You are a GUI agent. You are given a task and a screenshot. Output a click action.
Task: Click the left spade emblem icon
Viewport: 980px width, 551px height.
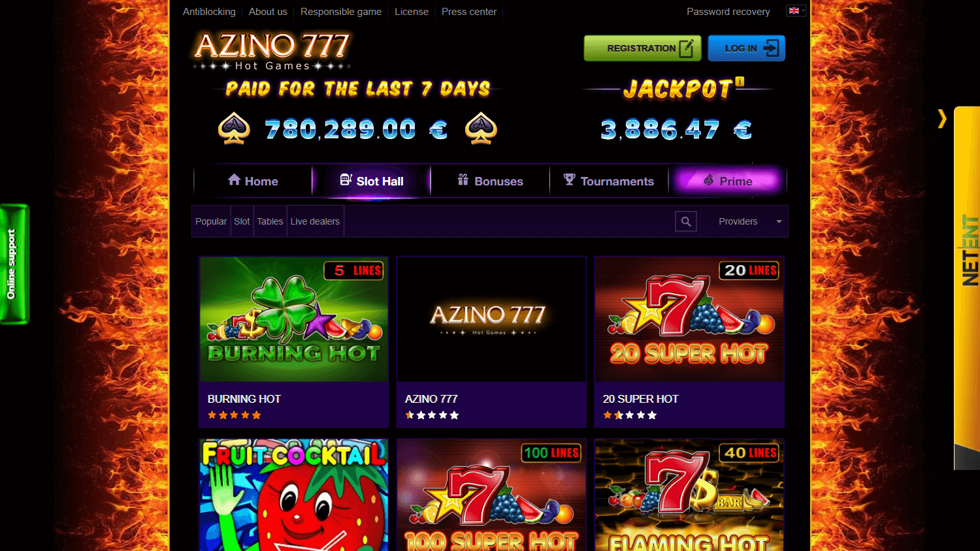234,129
